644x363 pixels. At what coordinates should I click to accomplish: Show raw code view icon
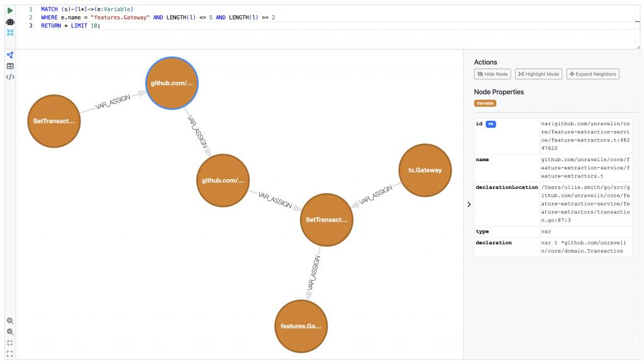(x=10, y=77)
